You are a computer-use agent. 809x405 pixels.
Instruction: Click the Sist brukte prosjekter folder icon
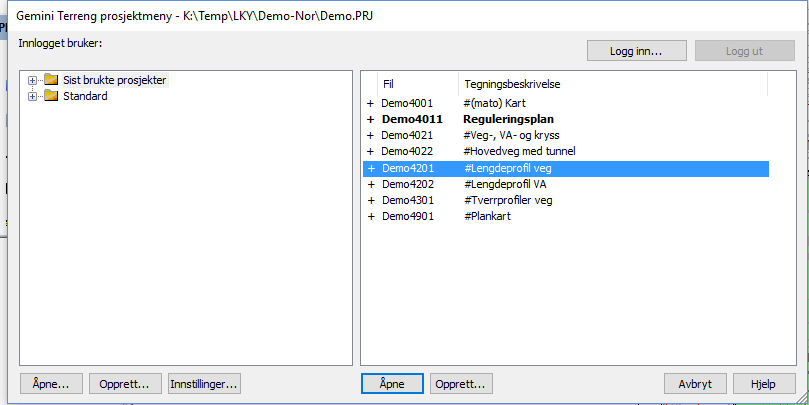click(x=51, y=80)
